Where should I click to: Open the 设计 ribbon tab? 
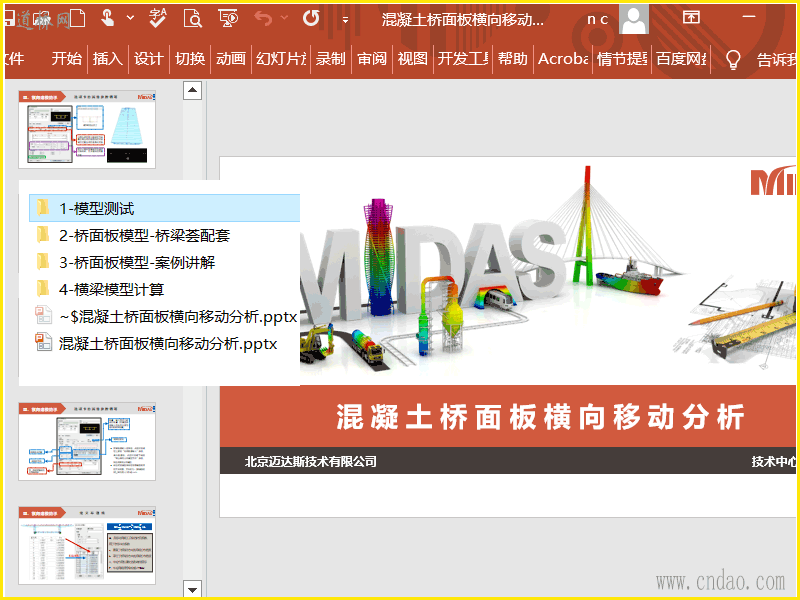click(148, 59)
